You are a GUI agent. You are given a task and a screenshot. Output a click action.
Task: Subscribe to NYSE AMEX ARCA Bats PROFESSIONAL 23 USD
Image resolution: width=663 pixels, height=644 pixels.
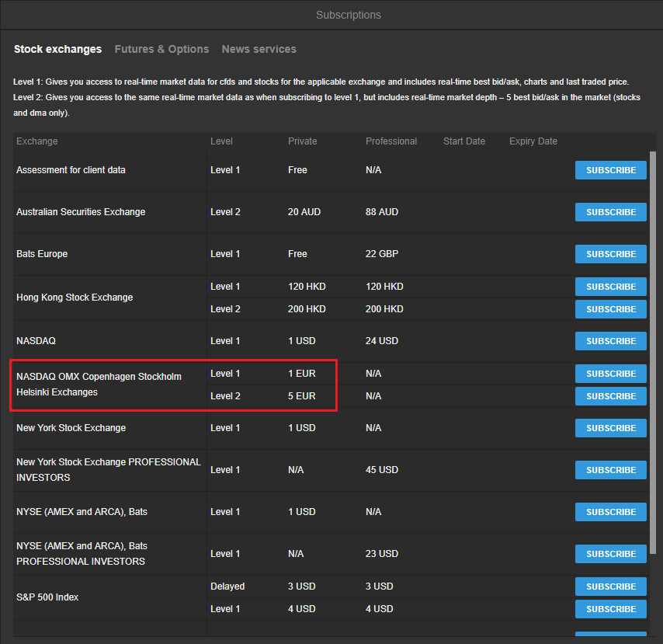(610, 554)
